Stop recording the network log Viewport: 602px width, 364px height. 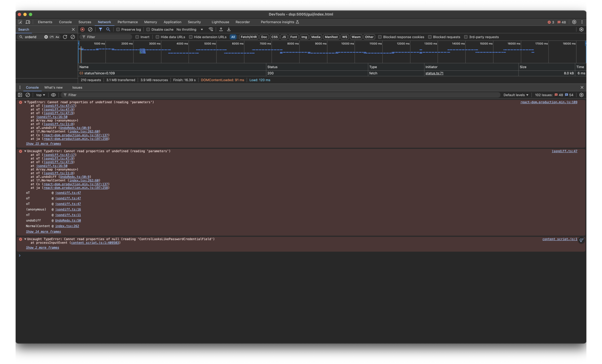(82, 29)
